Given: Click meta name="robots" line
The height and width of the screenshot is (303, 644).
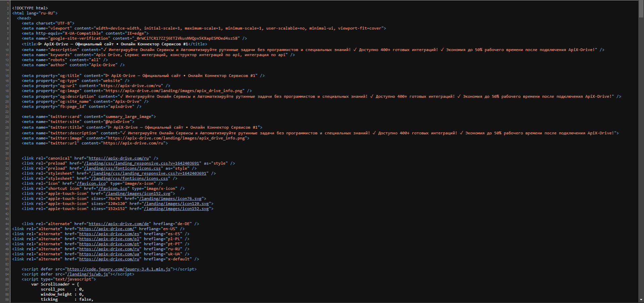Looking at the screenshot, I should click(x=65, y=60).
